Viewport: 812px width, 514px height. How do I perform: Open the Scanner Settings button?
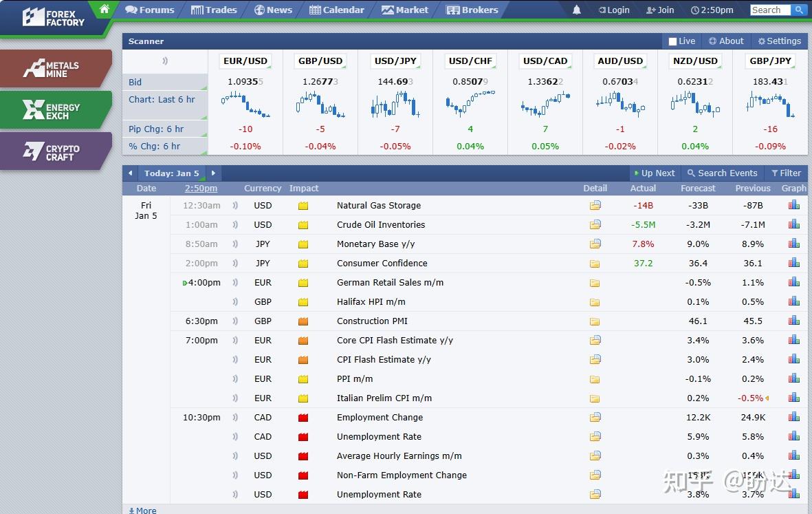coord(779,41)
